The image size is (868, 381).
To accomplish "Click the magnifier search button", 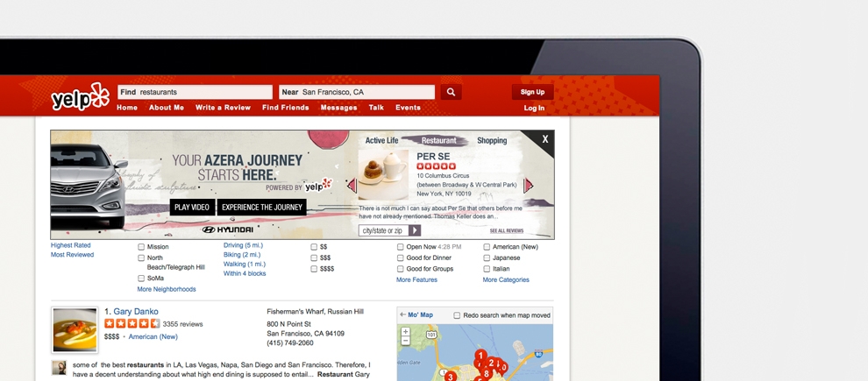I will tap(452, 92).
